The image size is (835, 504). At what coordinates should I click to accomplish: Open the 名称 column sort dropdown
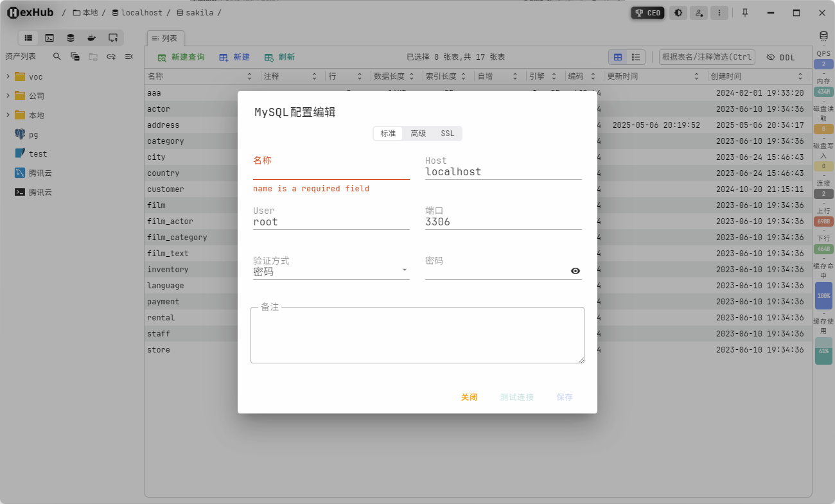click(x=250, y=76)
